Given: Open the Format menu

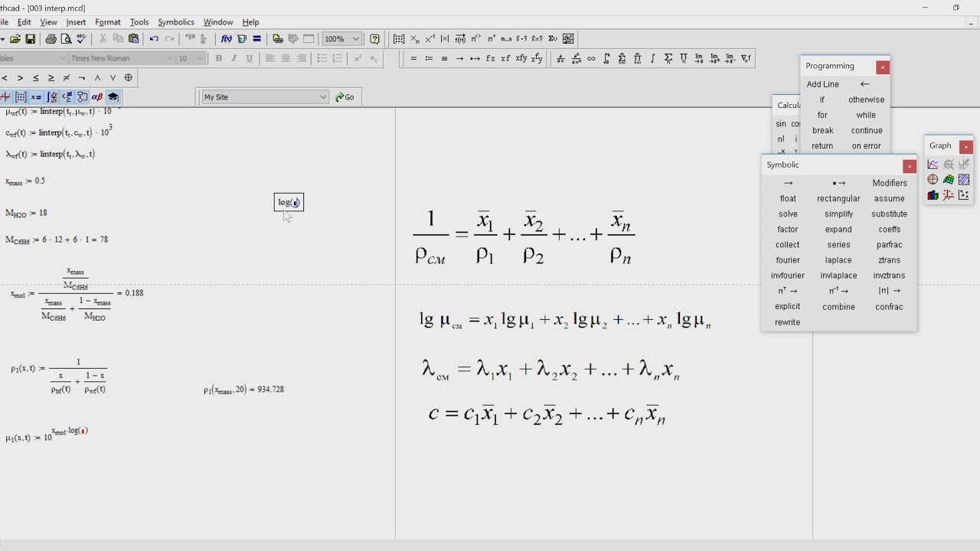Looking at the screenshot, I should [x=108, y=22].
